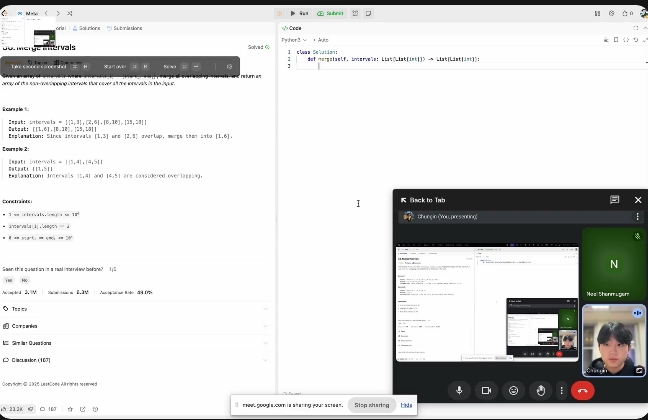This screenshot has height=420, width=648.
Task: Click Stop sharing button
Action: [x=372, y=405]
